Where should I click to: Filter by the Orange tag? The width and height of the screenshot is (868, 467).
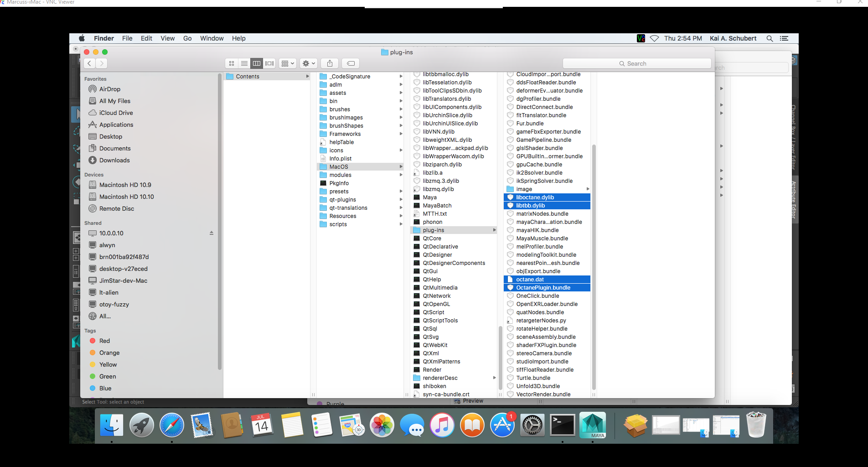point(109,353)
